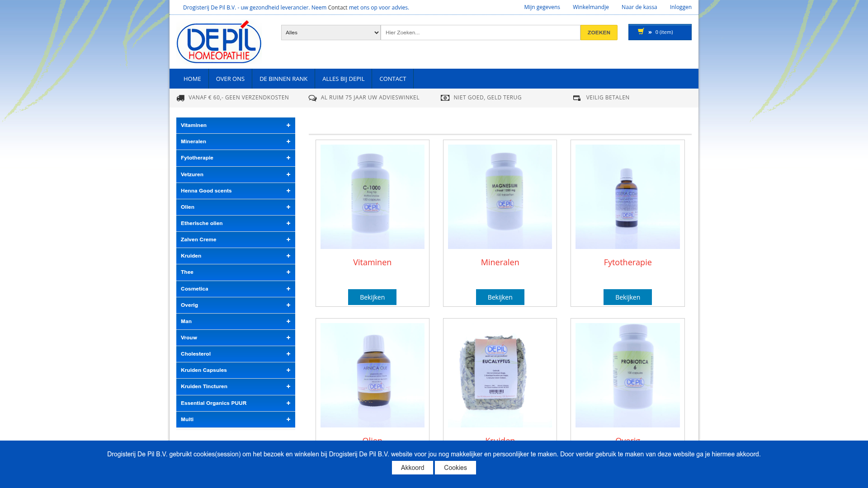
Task: Click Bekijken under Vitaminen
Action: tap(372, 297)
